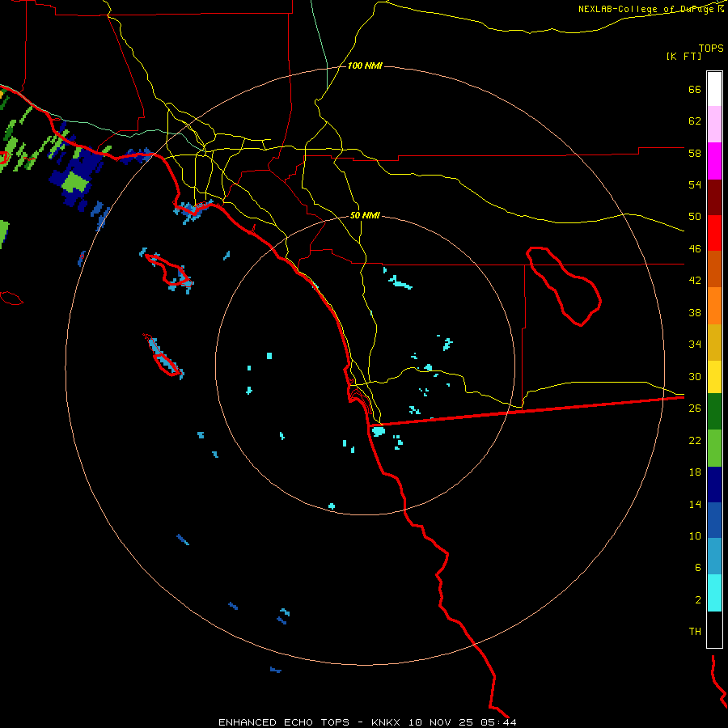Click the dark red 54 kft swatch

714,197
